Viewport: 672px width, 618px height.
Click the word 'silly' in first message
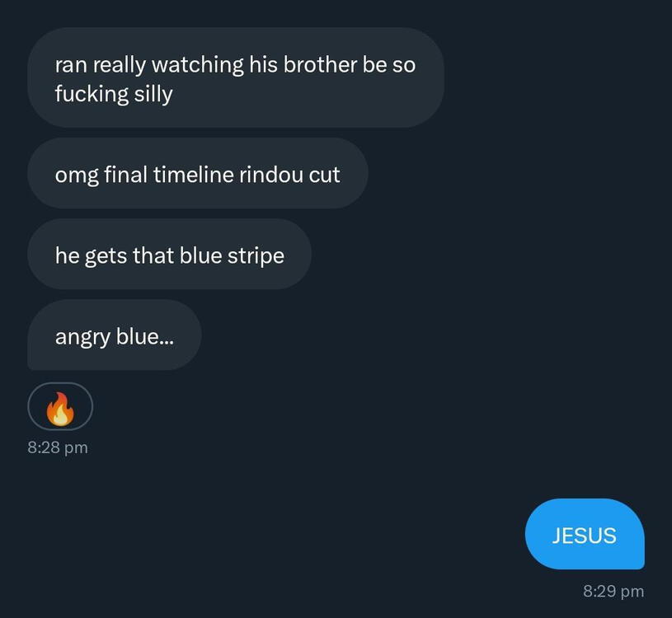153,94
